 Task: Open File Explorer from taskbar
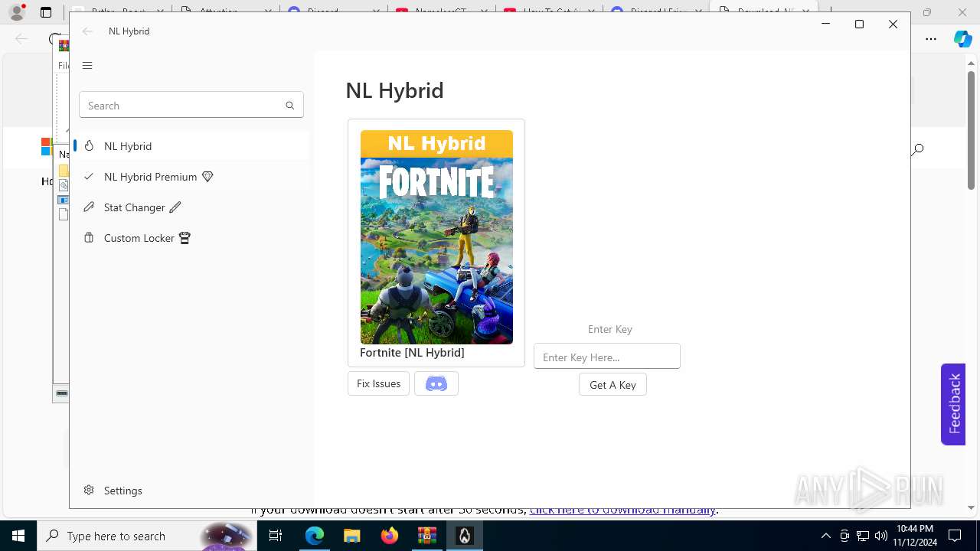pos(351,536)
